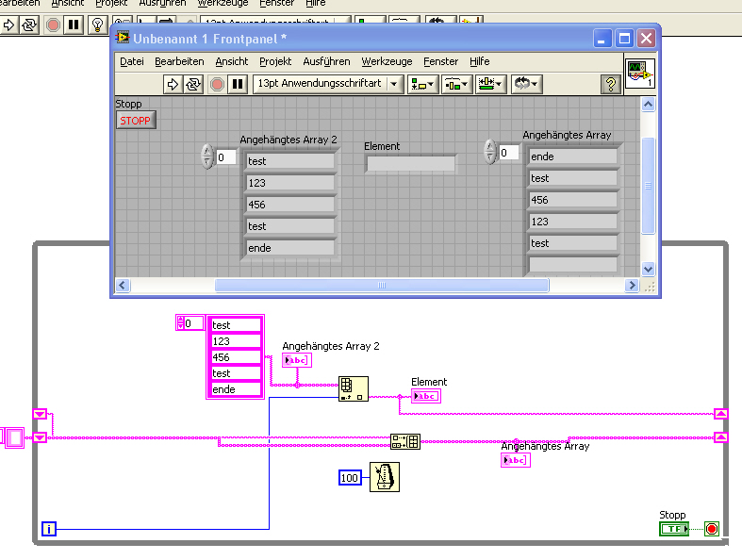Image resolution: width=742 pixels, height=560 pixels.
Task: Open the Fenster menu in Frontpanel
Action: pyautogui.click(x=440, y=61)
